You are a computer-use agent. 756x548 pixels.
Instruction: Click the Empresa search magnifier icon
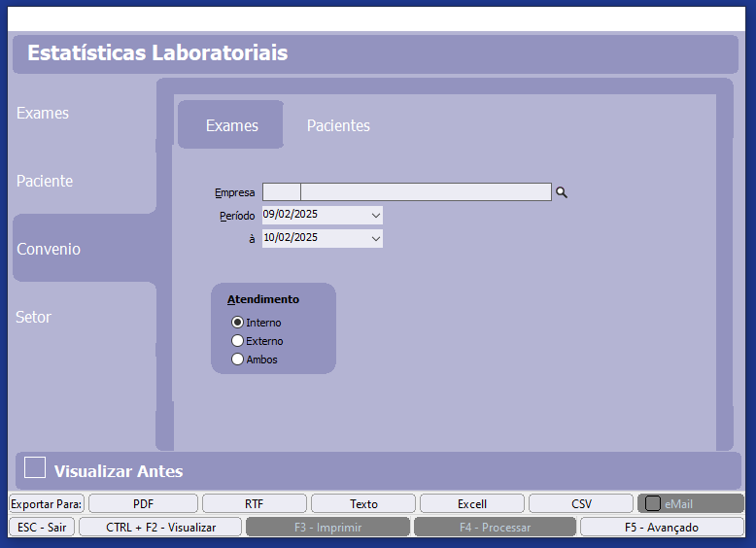561,192
